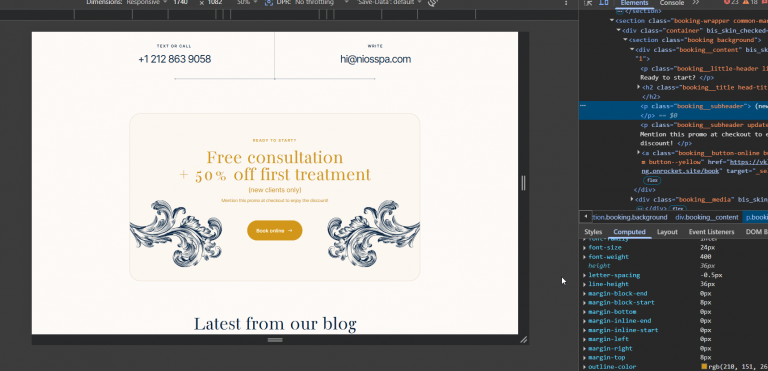Expand the div booking__media node
This screenshot has width=768, height=371.
(632, 199)
